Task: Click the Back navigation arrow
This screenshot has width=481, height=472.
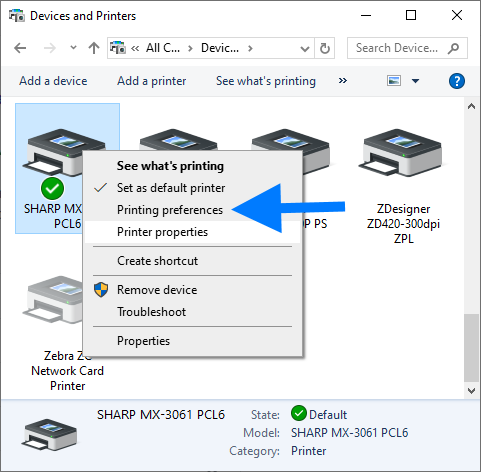Action: (20, 48)
